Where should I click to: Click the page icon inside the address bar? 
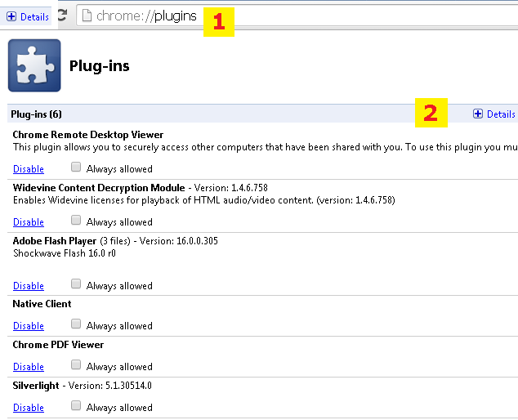[x=87, y=16]
